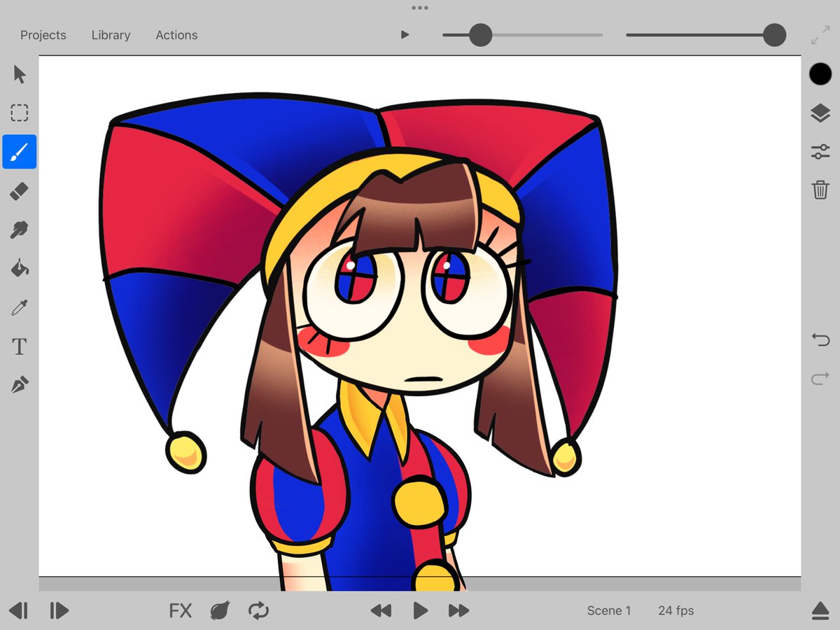840x630 pixels.
Task: Toggle loop playback
Action: tap(259, 610)
